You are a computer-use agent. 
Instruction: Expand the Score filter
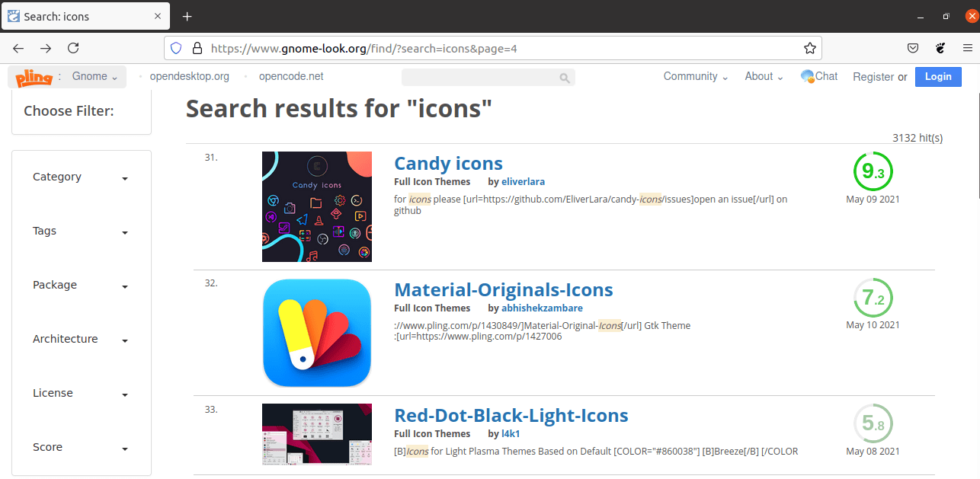(81, 448)
